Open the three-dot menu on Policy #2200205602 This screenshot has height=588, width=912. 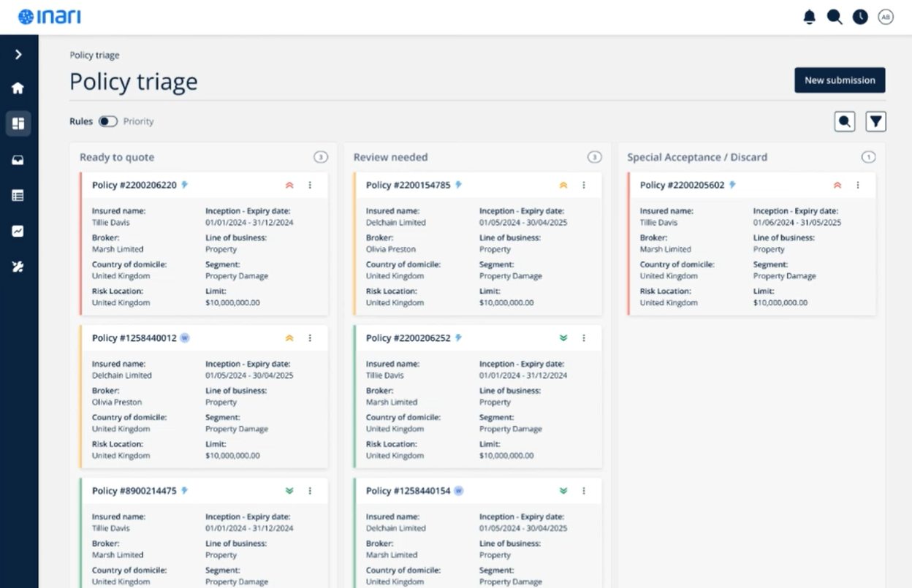[x=857, y=185]
